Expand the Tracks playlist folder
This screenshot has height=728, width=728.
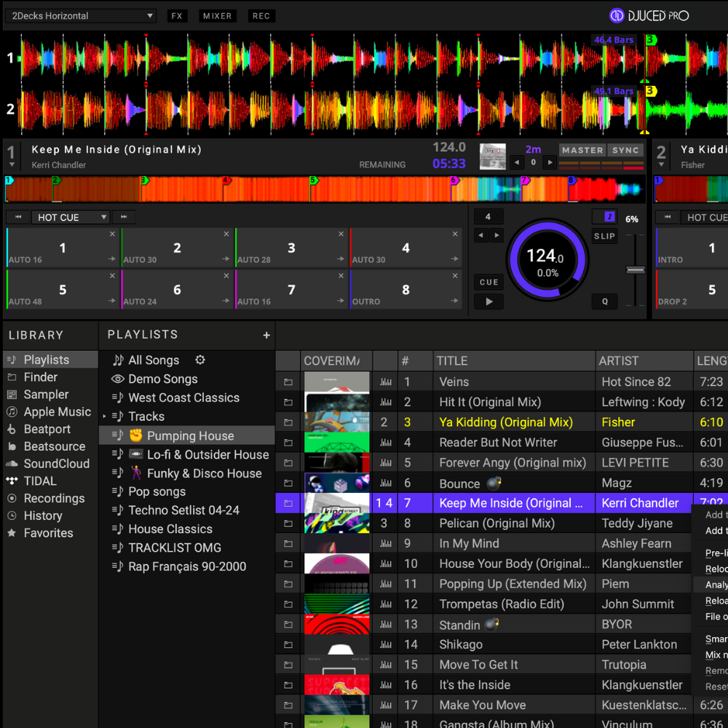tap(105, 417)
